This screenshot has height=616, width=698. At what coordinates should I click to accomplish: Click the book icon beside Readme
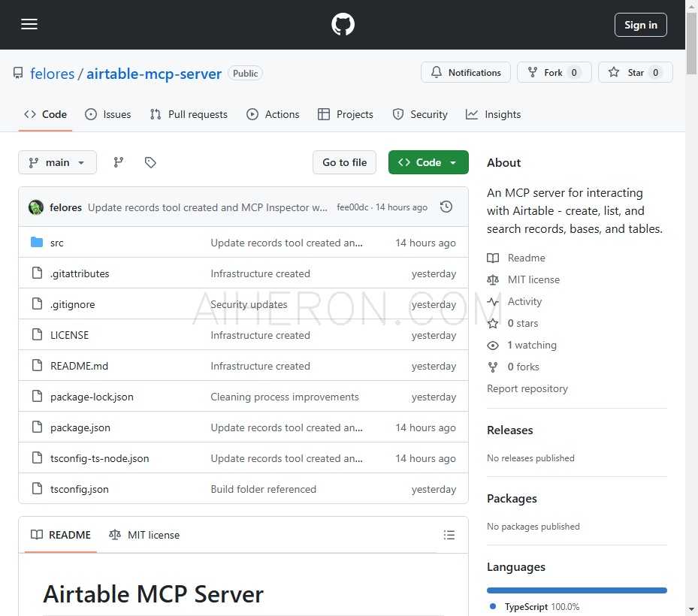pyautogui.click(x=493, y=258)
